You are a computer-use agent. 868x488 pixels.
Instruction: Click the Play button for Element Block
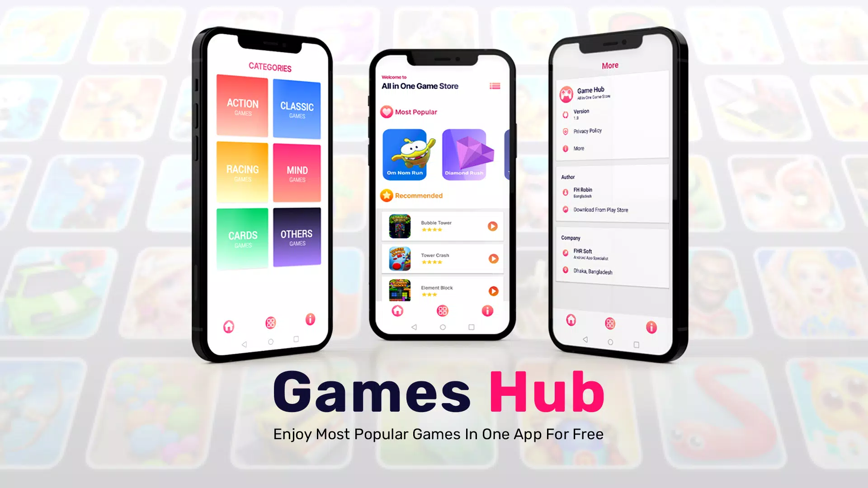coord(492,291)
